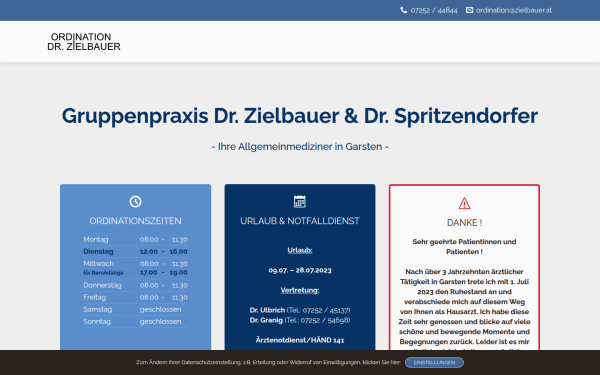Click the 'Sehr geehrte Patientinnen und Patienten' greeting
Viewport: 600px width, 375px height.
pyautogui.click(x=464, y=247)
